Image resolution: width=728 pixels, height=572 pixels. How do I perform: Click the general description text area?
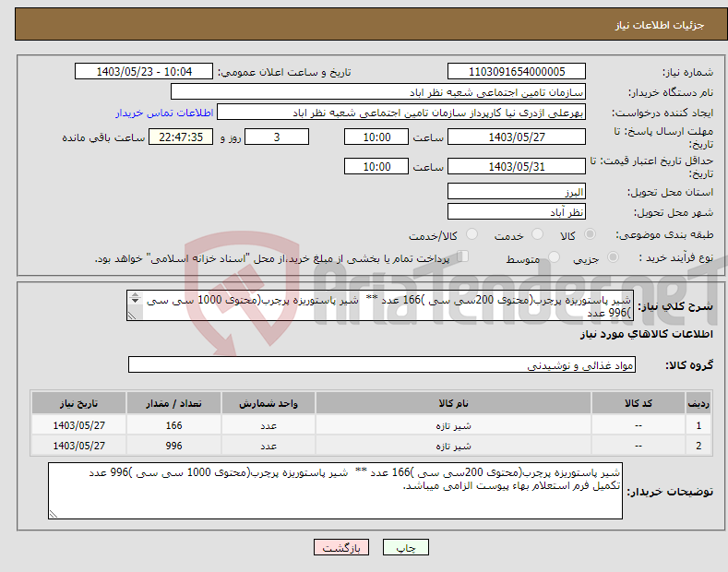click(x=380, y=305)
